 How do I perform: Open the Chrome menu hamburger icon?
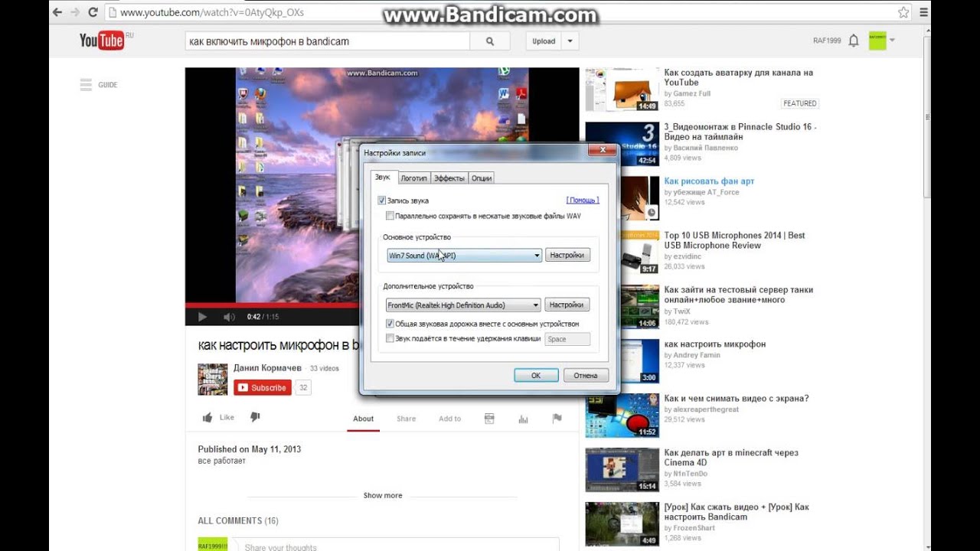(924, 12)
